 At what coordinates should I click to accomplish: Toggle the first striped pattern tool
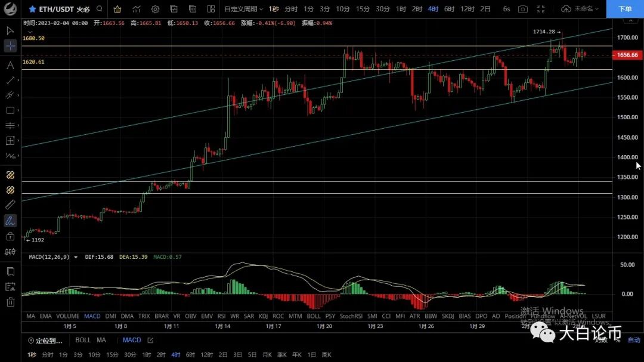click(10, 175)
